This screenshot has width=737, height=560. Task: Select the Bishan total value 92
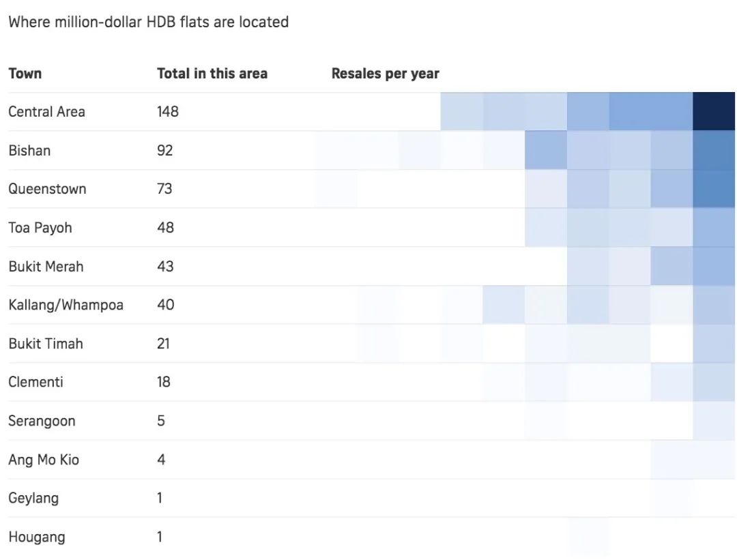164,150
